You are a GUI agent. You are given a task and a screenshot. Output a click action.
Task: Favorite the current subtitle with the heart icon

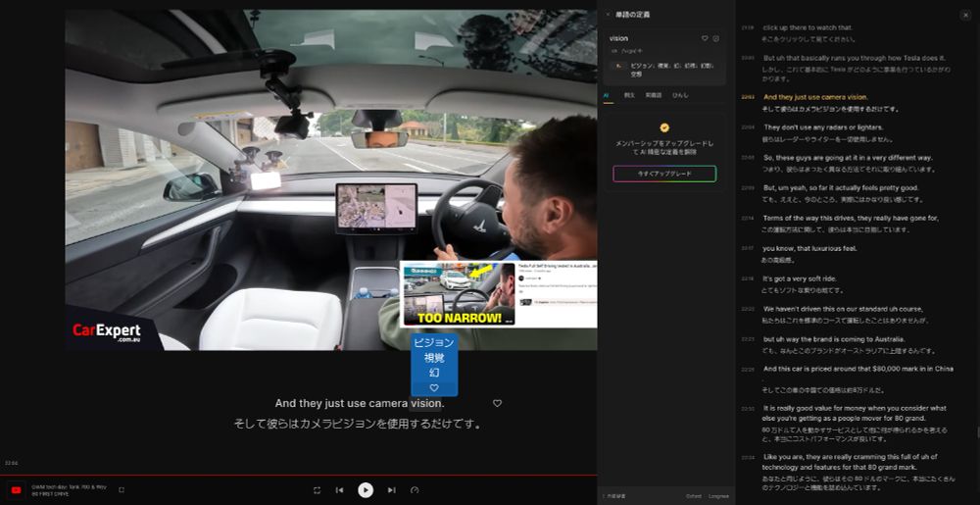click(498, 403)
